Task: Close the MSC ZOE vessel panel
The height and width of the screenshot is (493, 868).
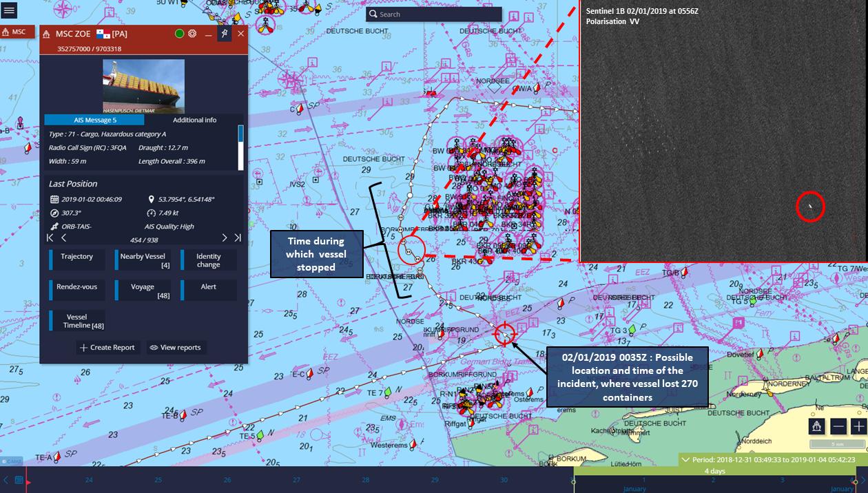Action: click(240, 34)
